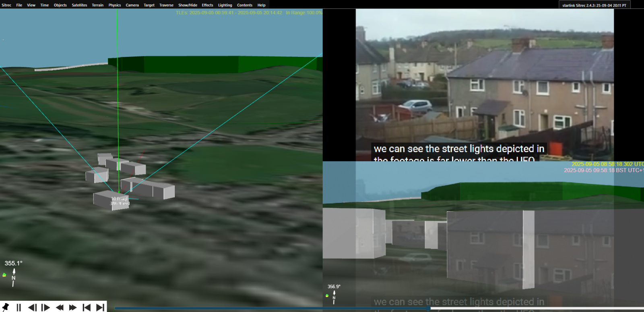Click the north compass in main view
The width and height of the screenshot is (644, 312).
point(13,278)
